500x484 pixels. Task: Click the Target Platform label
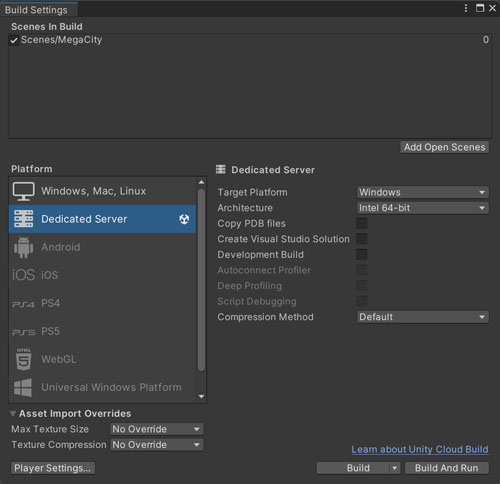point(252,192)
